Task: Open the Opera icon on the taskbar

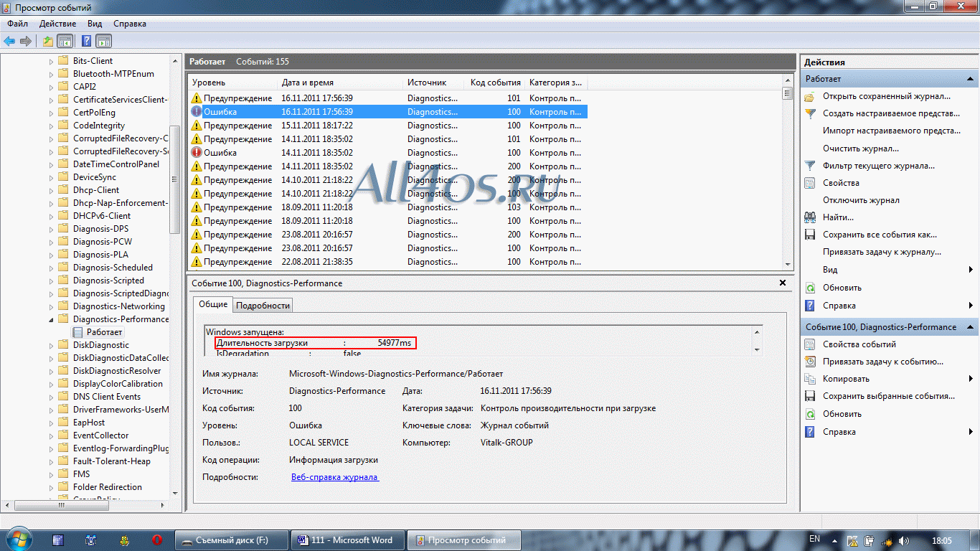Action: (157, 540)
